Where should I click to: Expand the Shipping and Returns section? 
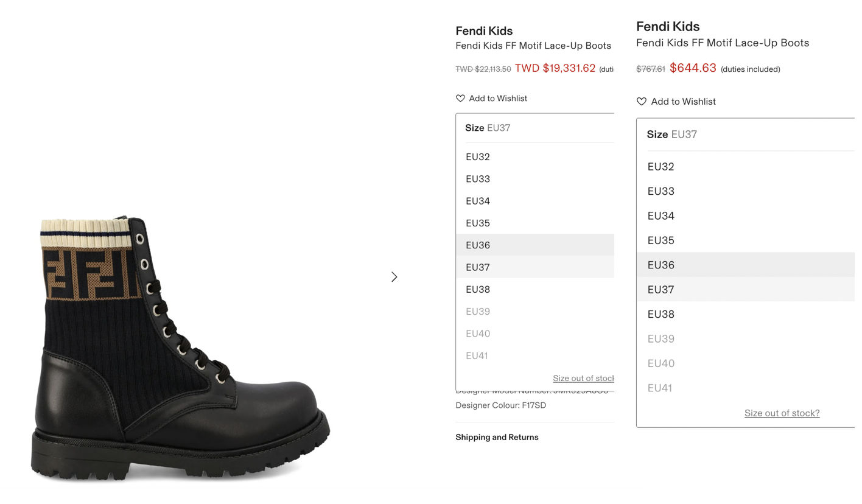point(497,437)
